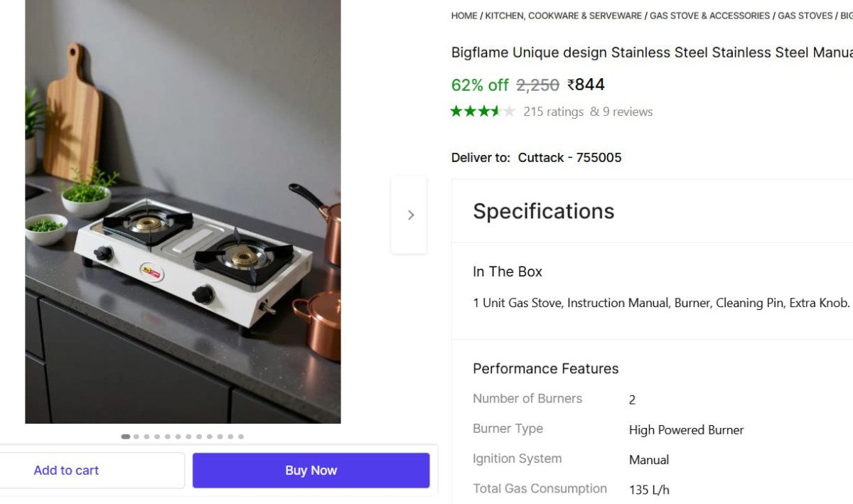Select the last carousel indicator dot
This screenshot has height=504, width=853.
241,436
